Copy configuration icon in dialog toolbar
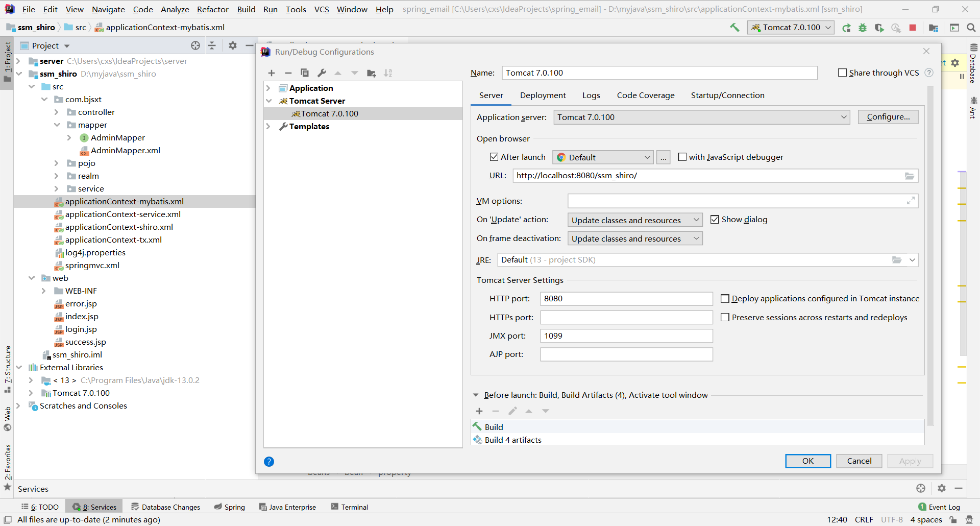This screenshot has width=980, height=526. (x=305, y=73)
